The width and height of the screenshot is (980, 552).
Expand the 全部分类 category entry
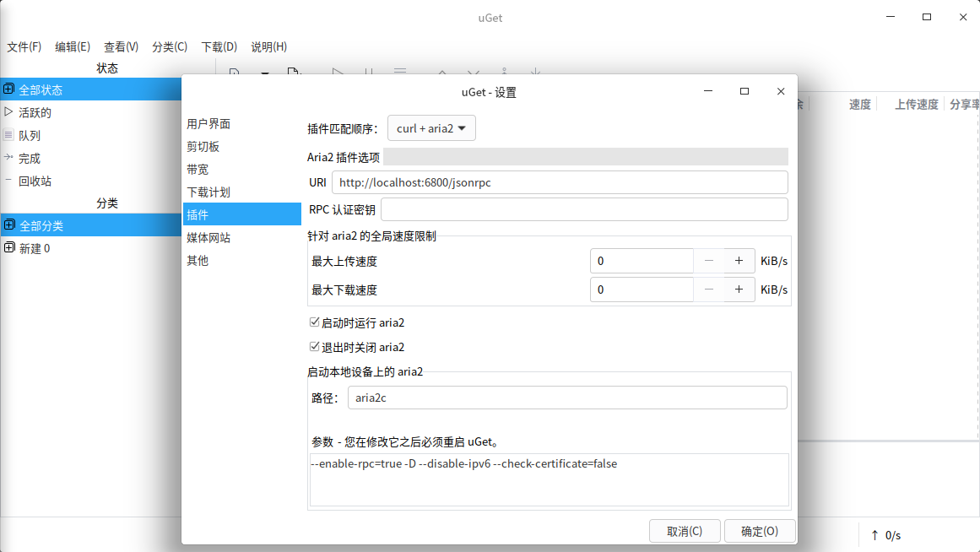(8, 225)
